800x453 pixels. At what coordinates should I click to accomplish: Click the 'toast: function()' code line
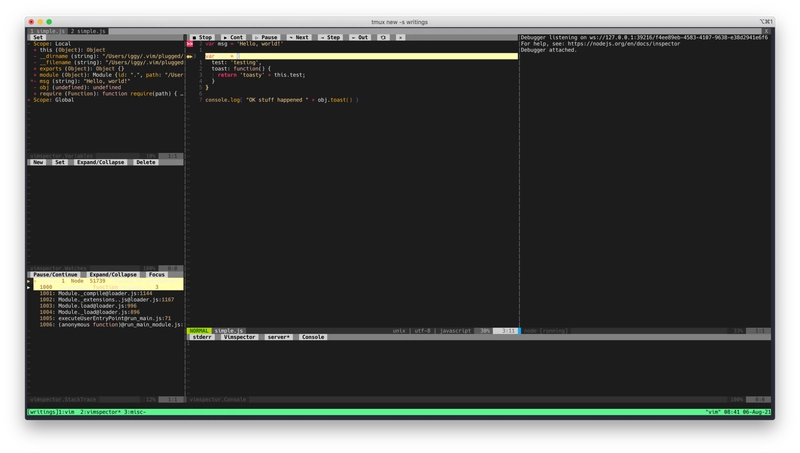(x=241, y=69)
